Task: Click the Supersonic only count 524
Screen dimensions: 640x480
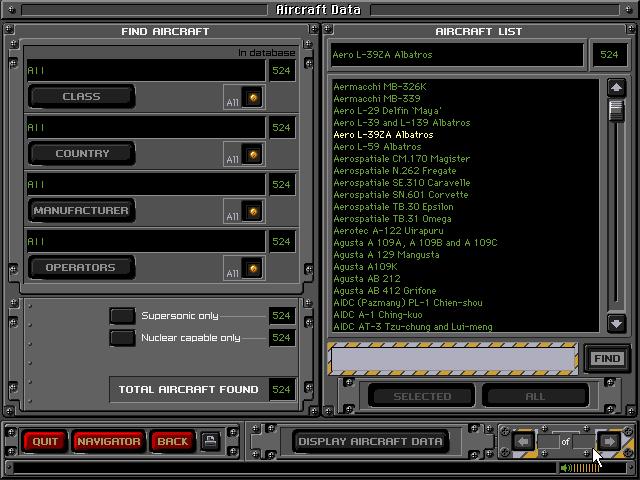Action: [282, 316]
